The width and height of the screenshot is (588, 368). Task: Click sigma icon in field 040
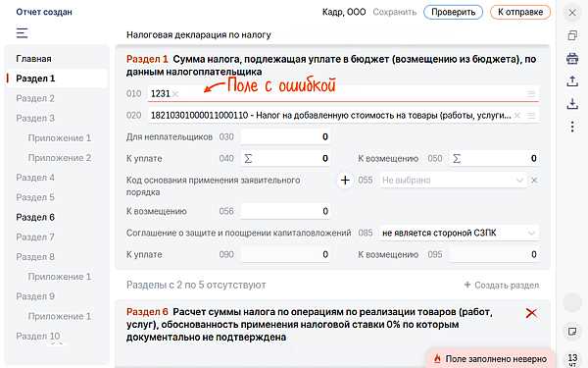[248, 158]
